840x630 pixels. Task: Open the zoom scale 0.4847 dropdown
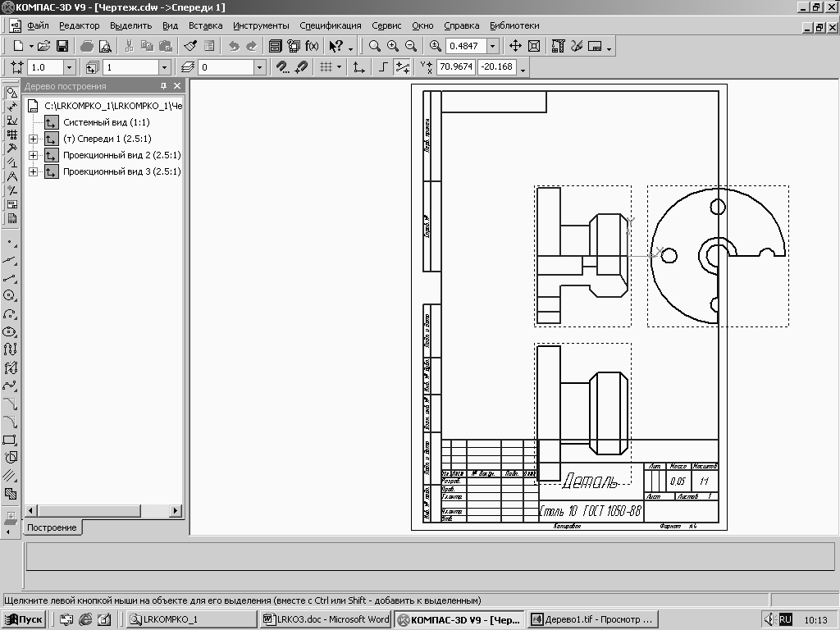(x=493, y=46)
